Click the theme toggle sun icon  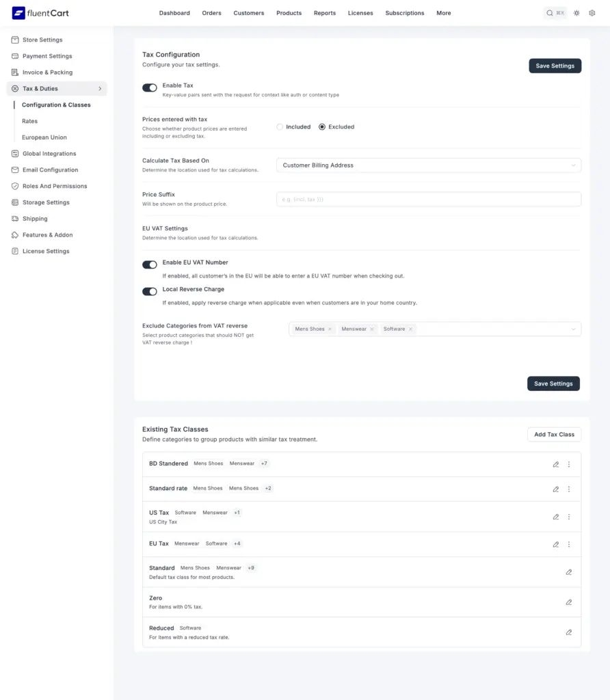576,13
